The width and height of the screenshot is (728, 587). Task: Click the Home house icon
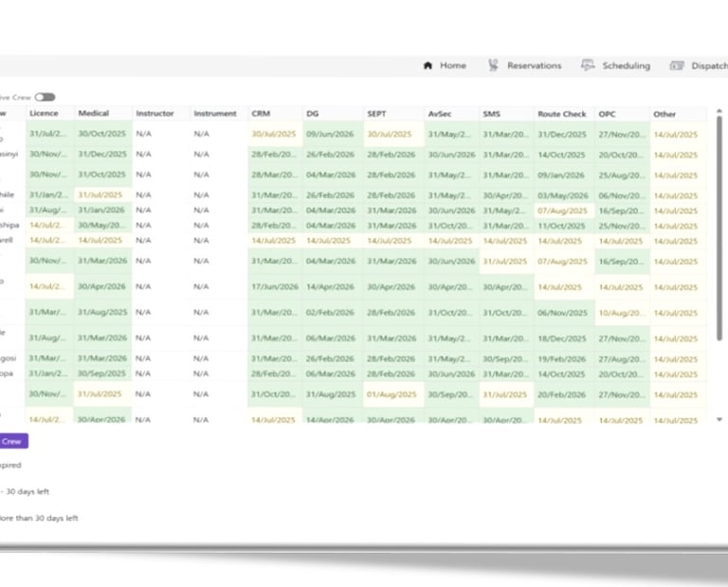[x=428, y=65]
